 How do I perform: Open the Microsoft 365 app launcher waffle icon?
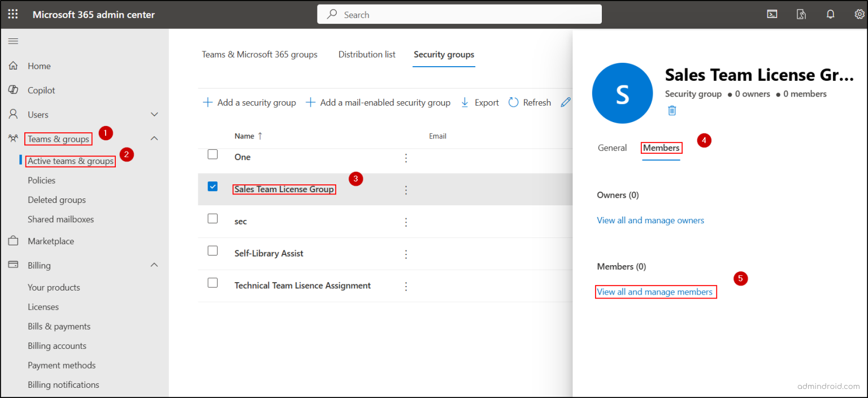12,14
